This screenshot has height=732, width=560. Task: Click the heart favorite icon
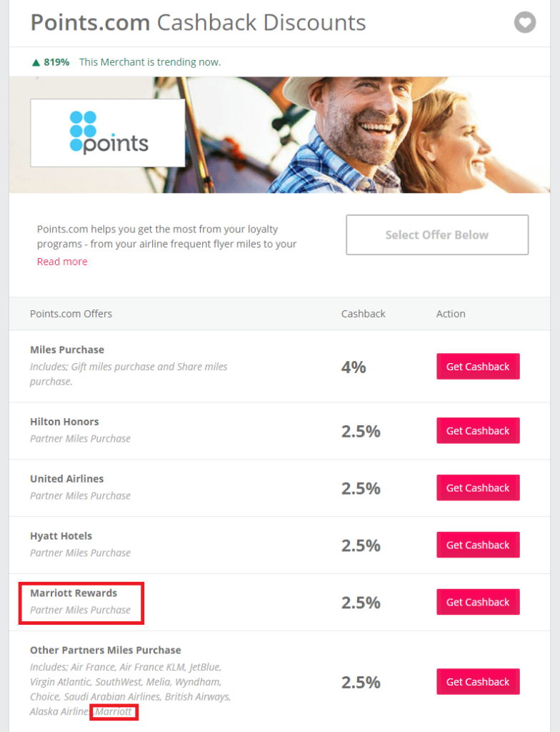[525, 23]
